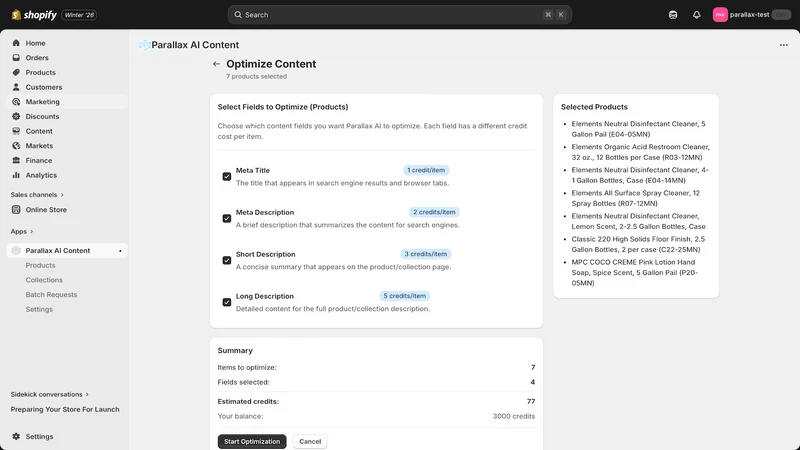Click the back arrow beside Optimize Content

(216, 64)
